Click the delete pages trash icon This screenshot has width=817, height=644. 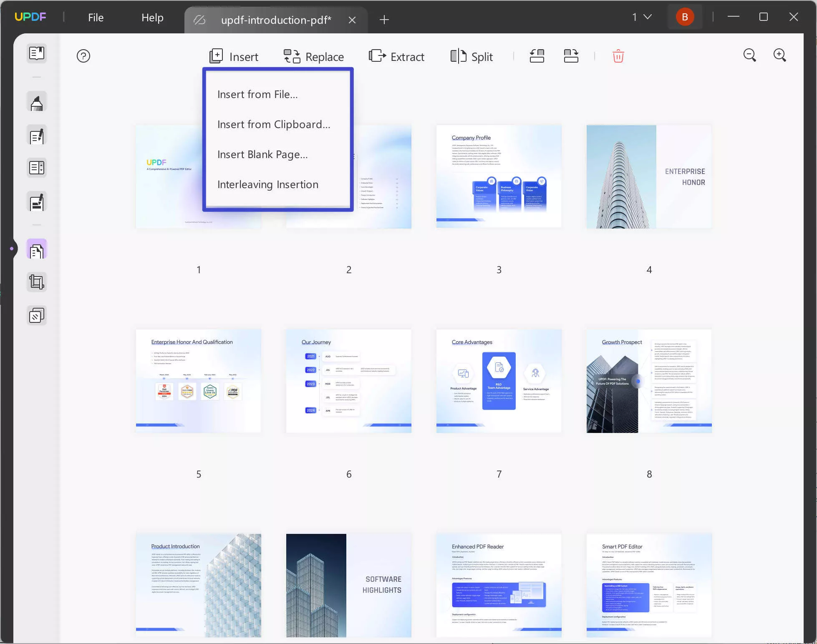click(x=618, y=55)
